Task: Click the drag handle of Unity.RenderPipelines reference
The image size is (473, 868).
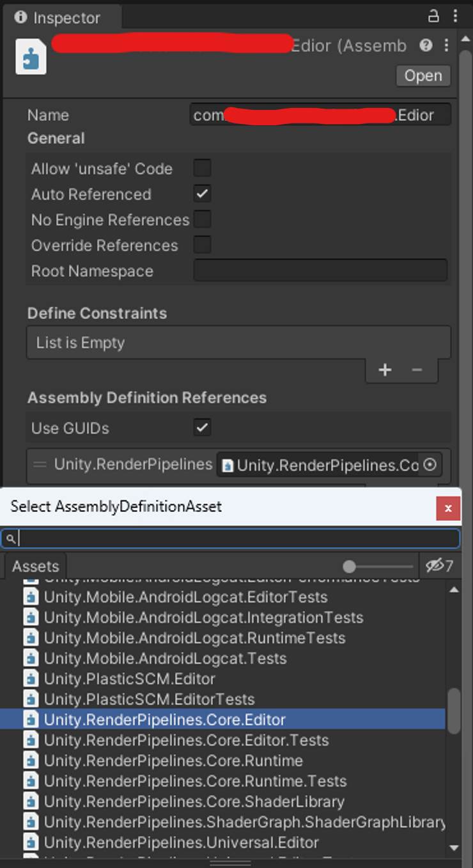Action: tap(40, 465)
